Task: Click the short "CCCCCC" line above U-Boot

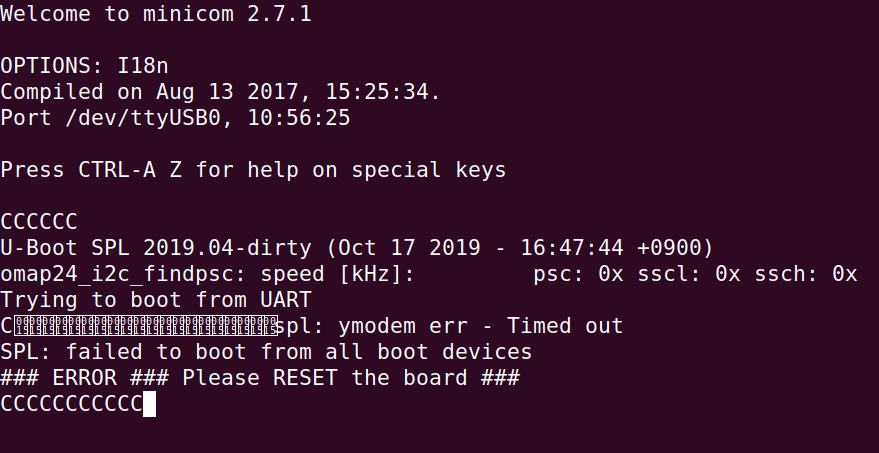Action: tap(39, 222)
